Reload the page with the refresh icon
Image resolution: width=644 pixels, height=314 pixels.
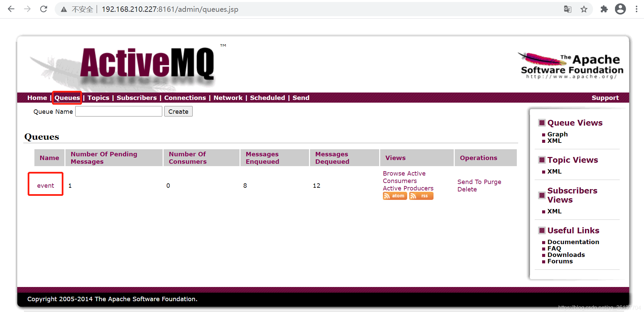(x=44, y=9)
